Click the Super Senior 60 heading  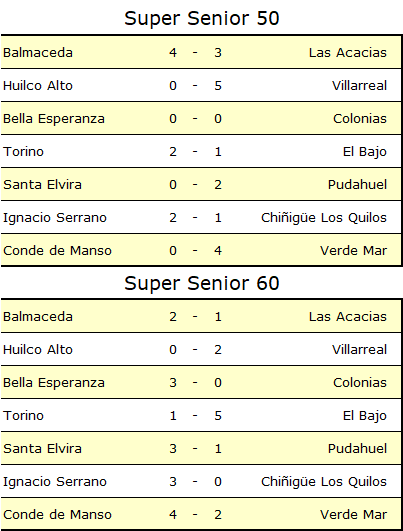coord(202,283)
